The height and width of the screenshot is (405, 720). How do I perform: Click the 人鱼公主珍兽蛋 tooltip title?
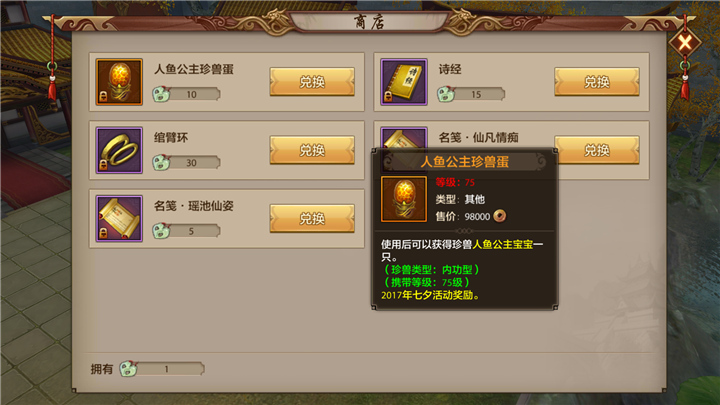[464, 162]
